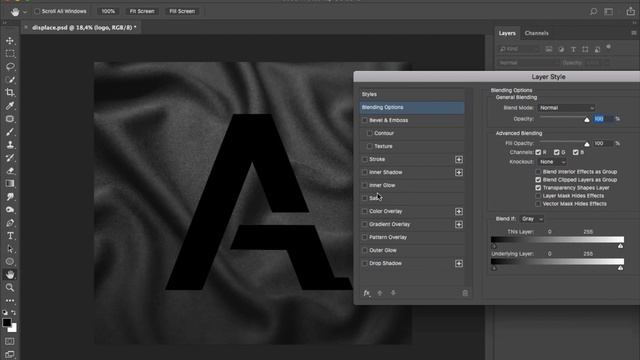Viewport: 640px width, 360px height.
Task: Check Layer Mask Hides Effects
Action: 538,196
